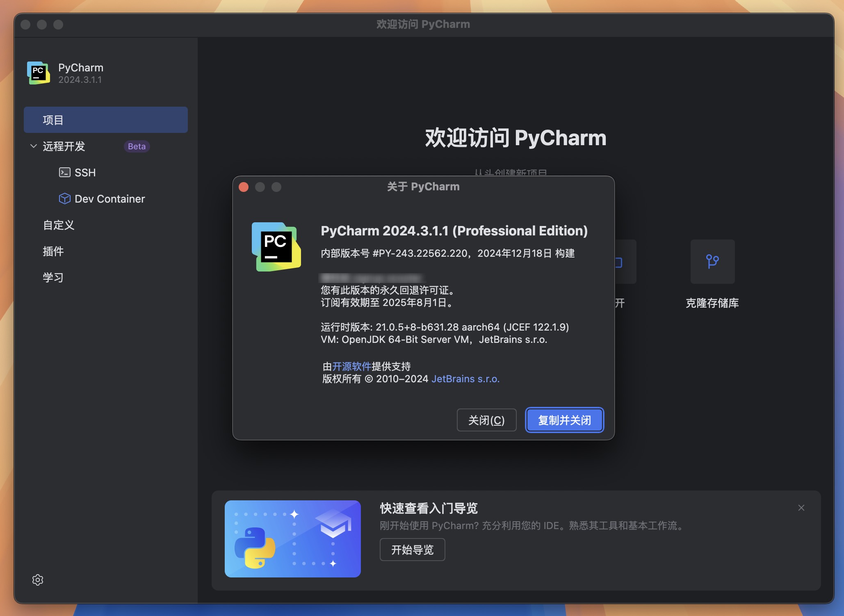Expand 远程开发 remote development section
This screenshot has width=844, height=616.
(34, 146)
